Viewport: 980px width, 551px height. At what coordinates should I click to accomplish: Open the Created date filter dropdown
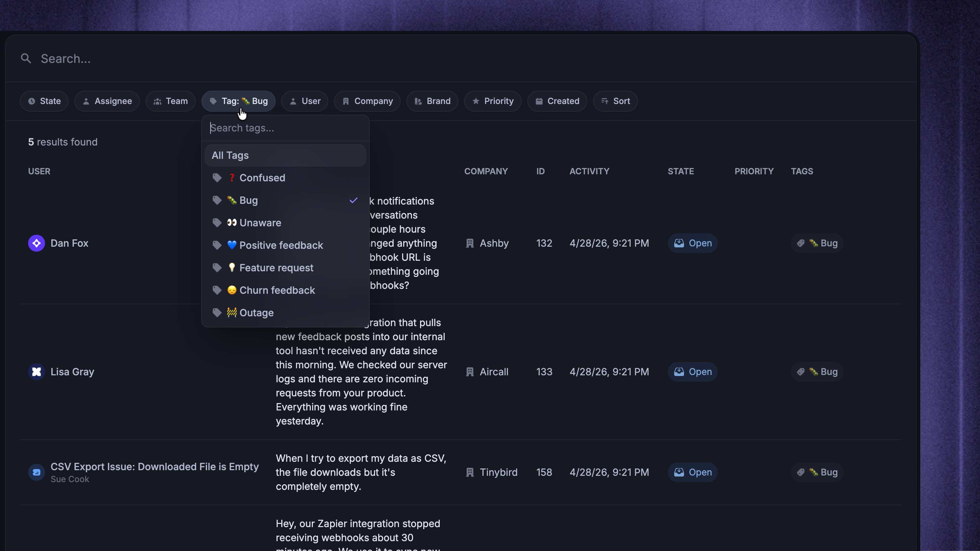(x=557, y=101)
